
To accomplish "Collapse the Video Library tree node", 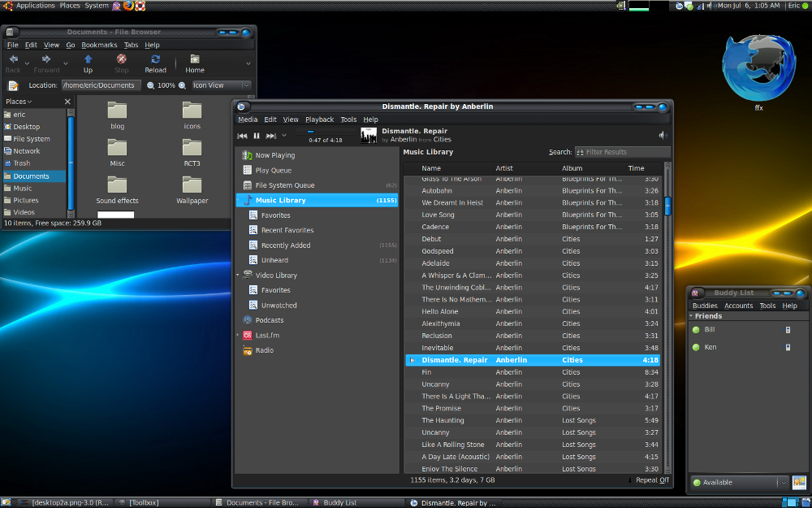I will [238, 276].
